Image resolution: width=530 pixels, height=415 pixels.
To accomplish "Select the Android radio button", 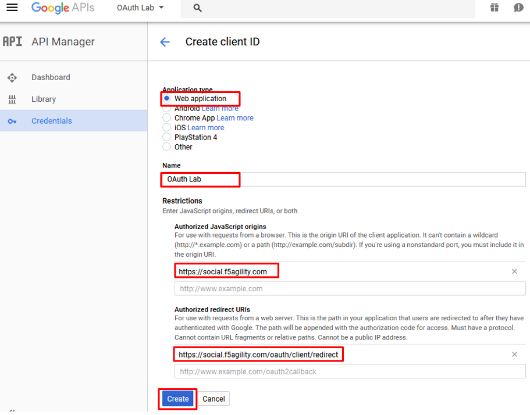I will coord(166,108).
